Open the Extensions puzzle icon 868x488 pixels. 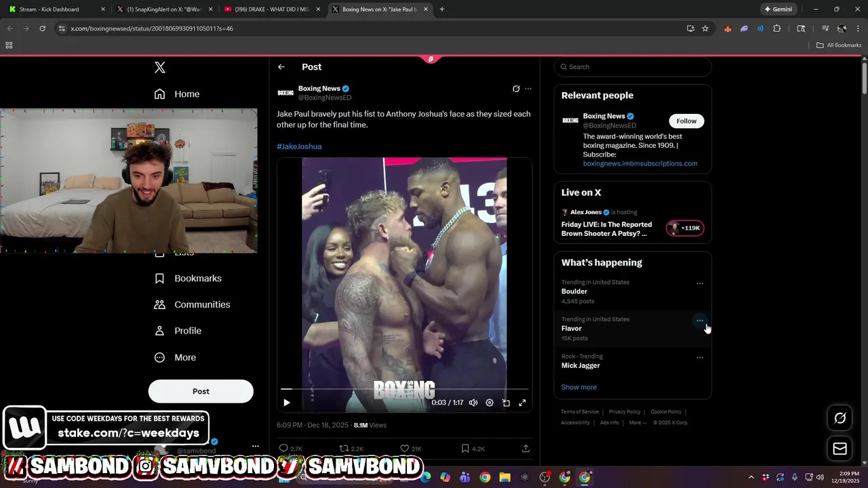coord(777,28)
